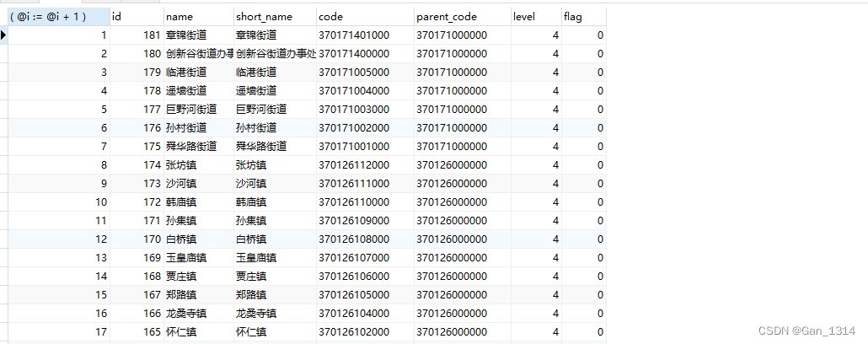Select code cell 370171001000
The height and width of the screenshot is (344, 868).
[366, 146]
